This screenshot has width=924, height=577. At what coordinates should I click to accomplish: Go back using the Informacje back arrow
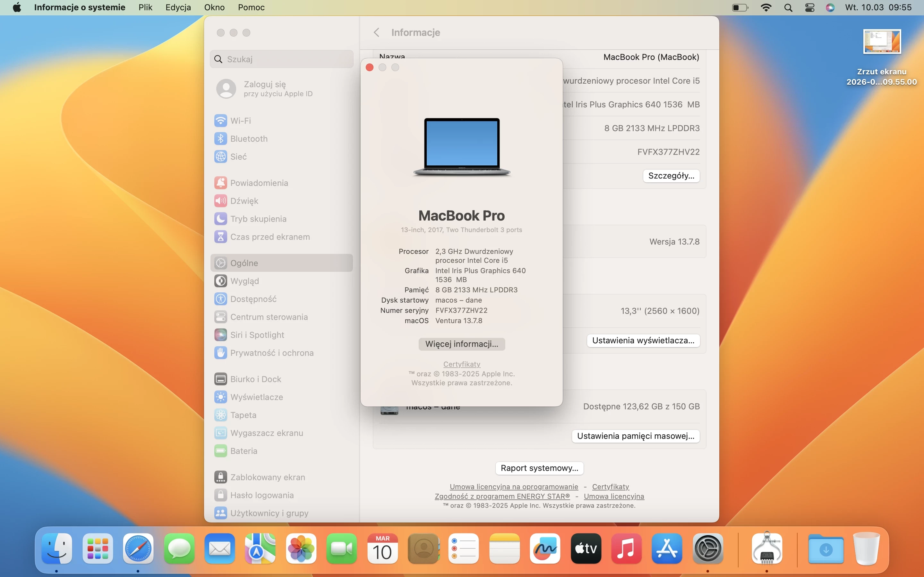pyautogui.click(x=377, y=32)
